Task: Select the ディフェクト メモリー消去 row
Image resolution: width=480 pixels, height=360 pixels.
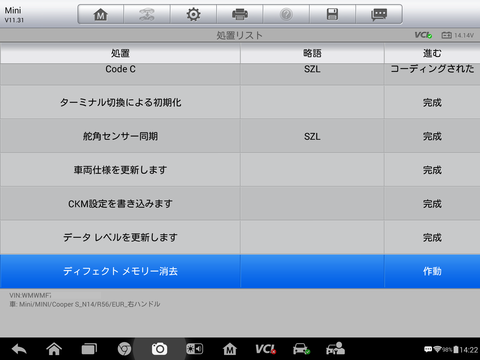Action: click(x=240, y=271)
